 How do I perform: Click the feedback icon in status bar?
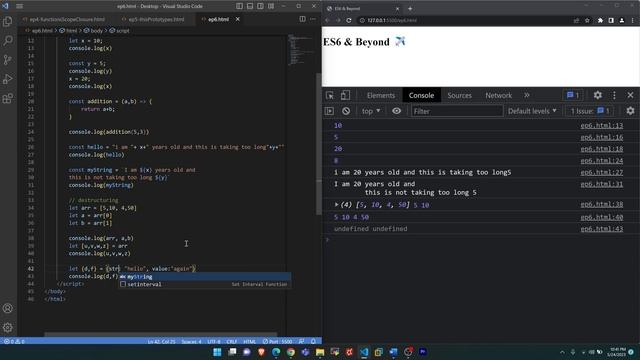301,341
